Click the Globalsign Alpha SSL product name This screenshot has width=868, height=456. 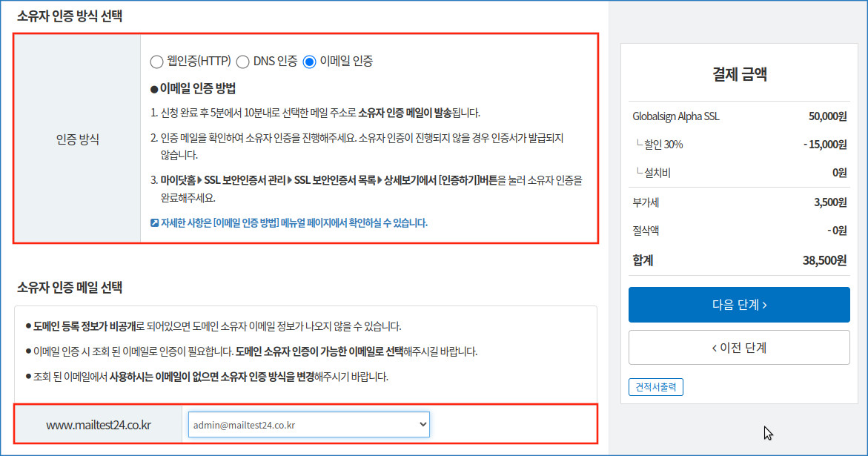coord(676,116)
